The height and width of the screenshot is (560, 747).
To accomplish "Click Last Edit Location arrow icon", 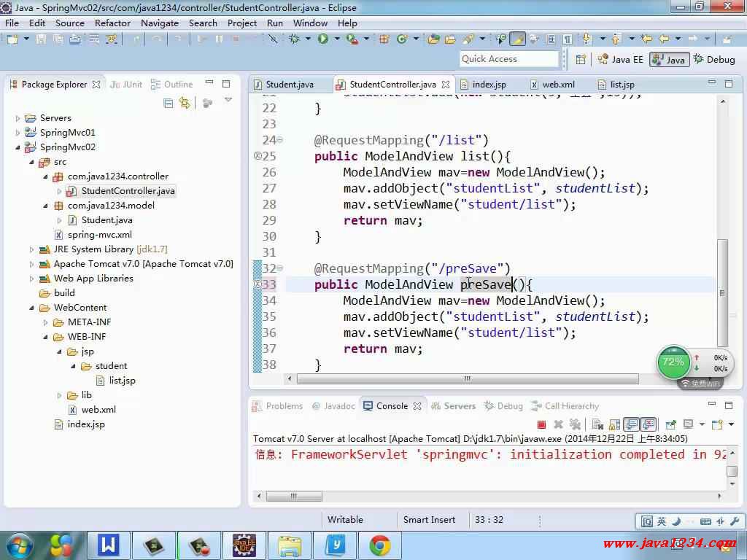I will pyautogui.click(x=646, y=39).
